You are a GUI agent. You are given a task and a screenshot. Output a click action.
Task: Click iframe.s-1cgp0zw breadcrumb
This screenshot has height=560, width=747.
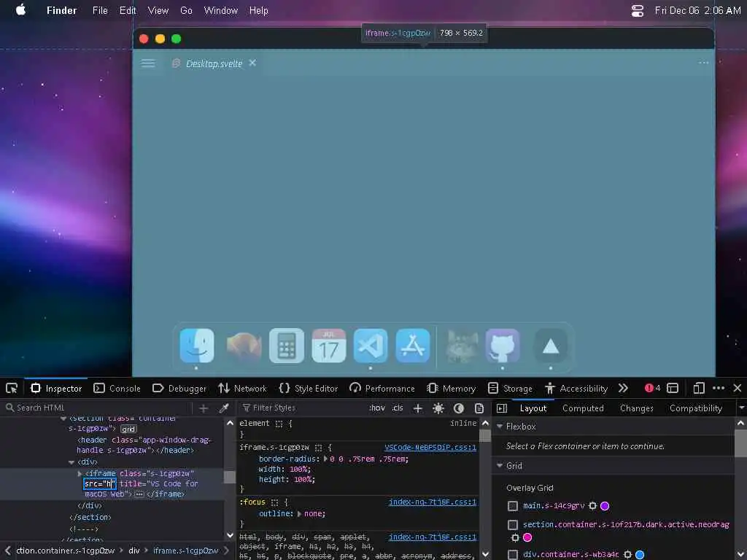point(186,551)
